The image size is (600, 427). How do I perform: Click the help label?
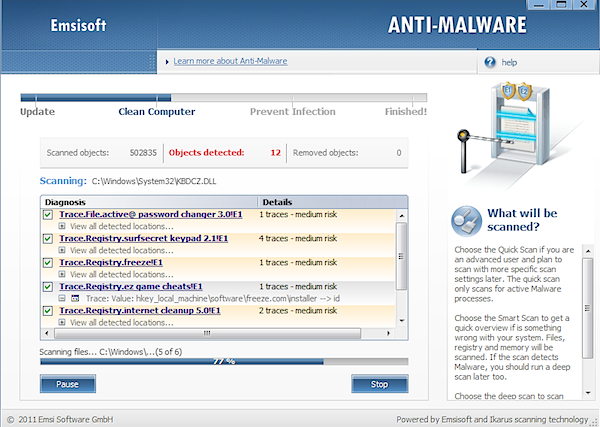(x=509, y=62)
